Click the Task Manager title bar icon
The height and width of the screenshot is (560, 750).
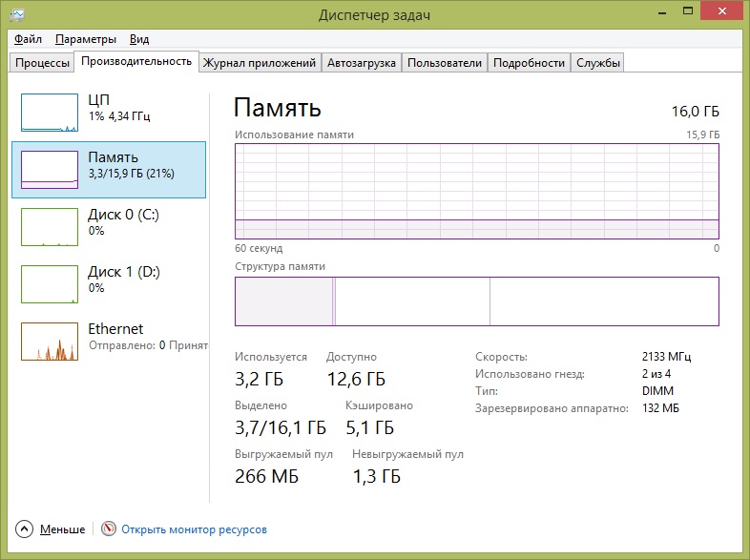[15, 15]
